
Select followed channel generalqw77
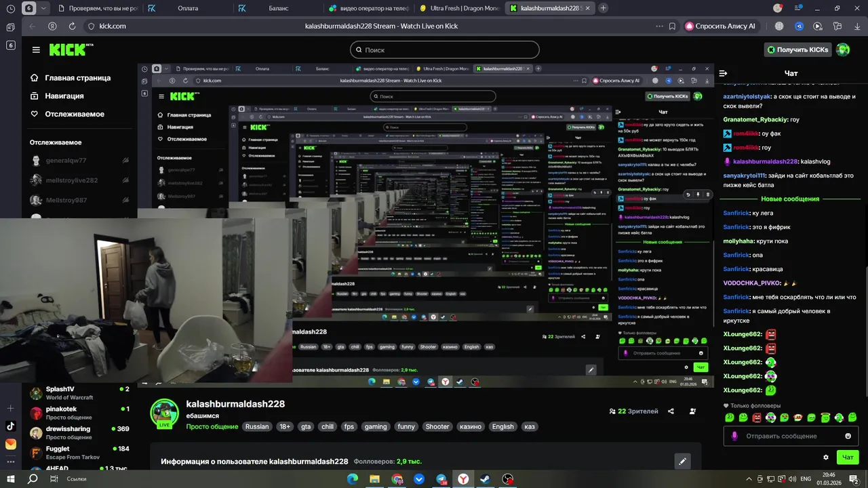pos(80,161)
